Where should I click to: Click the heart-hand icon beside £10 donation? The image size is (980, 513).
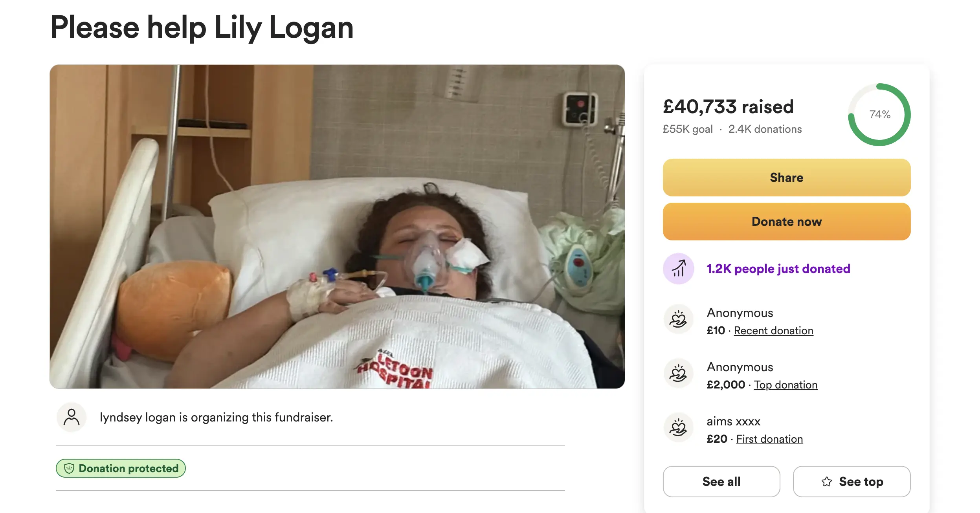pos(679,319)
